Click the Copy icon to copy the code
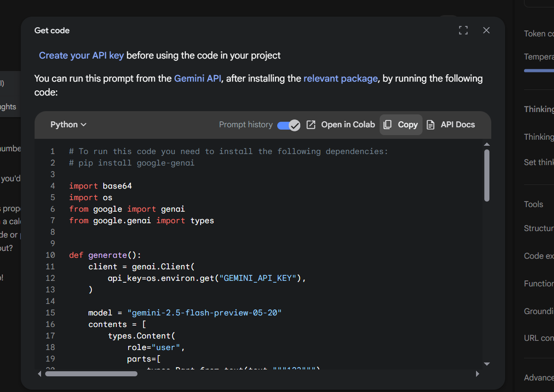This screenshot has width=554, height=392. [387, 125]
